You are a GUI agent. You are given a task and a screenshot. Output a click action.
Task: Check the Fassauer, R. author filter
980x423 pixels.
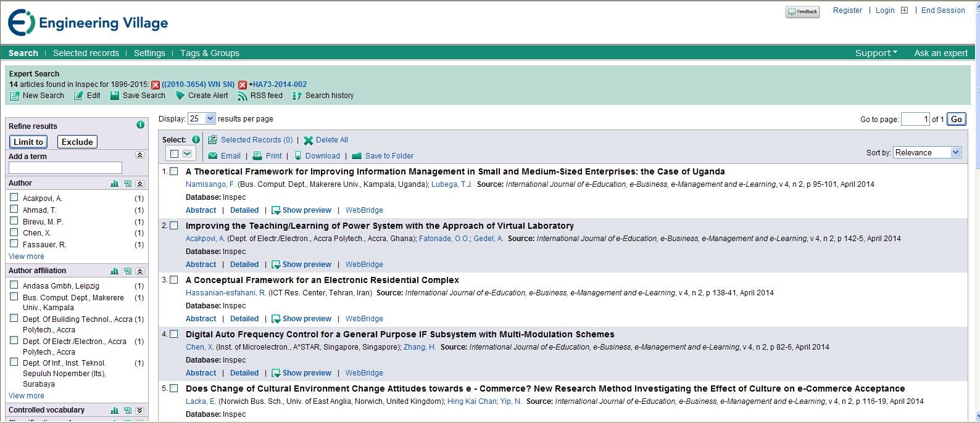pos(14,244)
